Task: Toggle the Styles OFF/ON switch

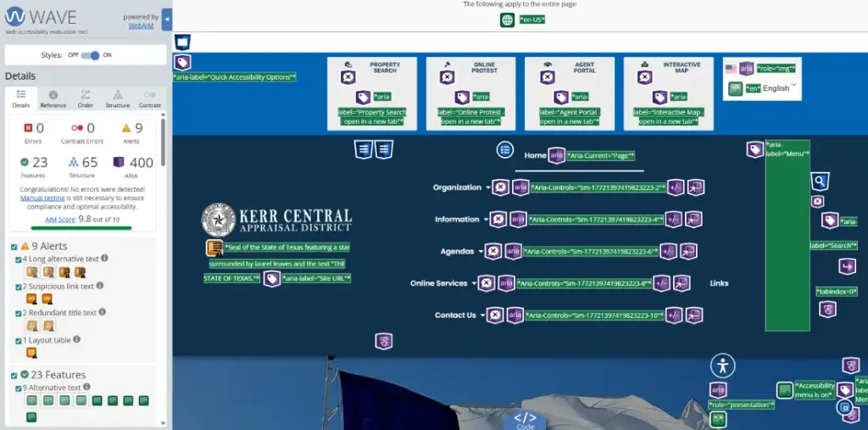Action: click(90, 55)
